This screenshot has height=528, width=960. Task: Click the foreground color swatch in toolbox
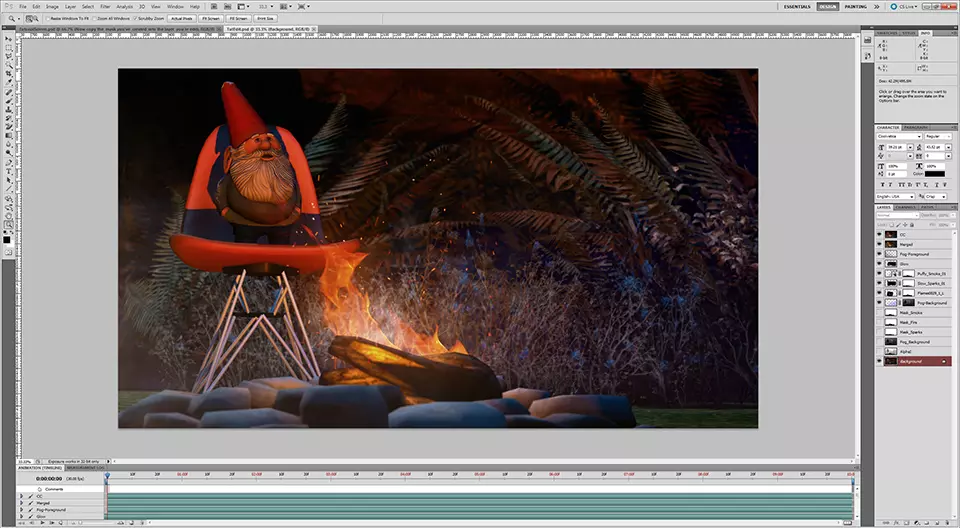point(7,238)
